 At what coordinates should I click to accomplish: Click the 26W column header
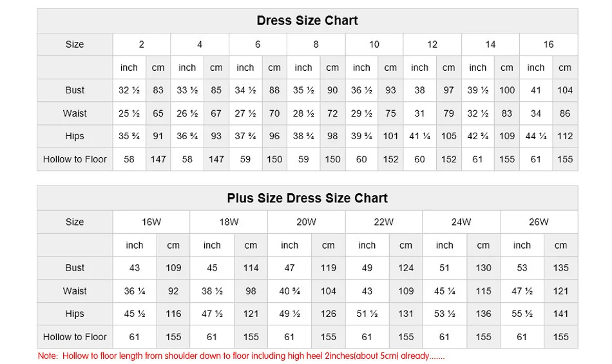point(539,222)
